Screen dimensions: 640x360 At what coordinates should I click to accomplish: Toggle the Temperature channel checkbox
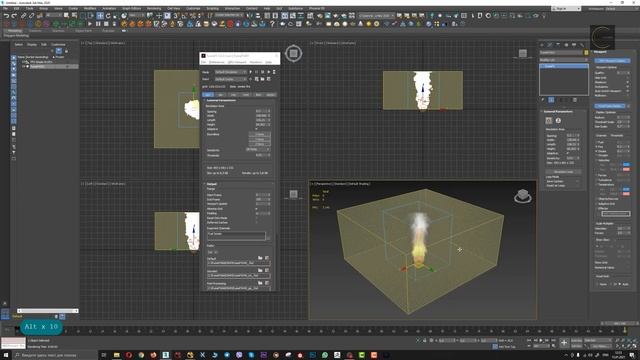[597, 184]
